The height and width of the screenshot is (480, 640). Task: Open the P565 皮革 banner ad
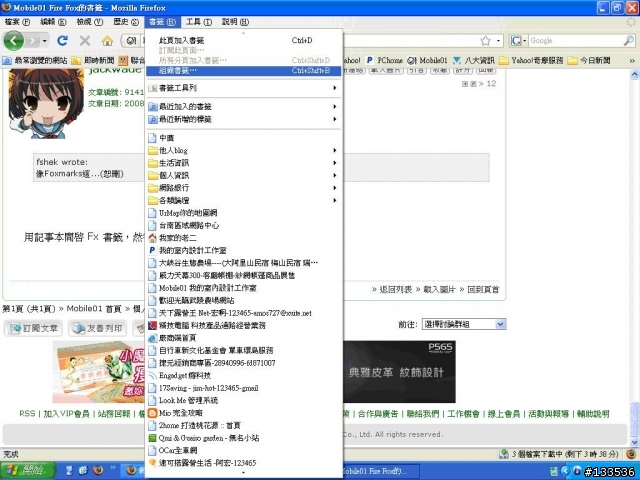point(399,371)
